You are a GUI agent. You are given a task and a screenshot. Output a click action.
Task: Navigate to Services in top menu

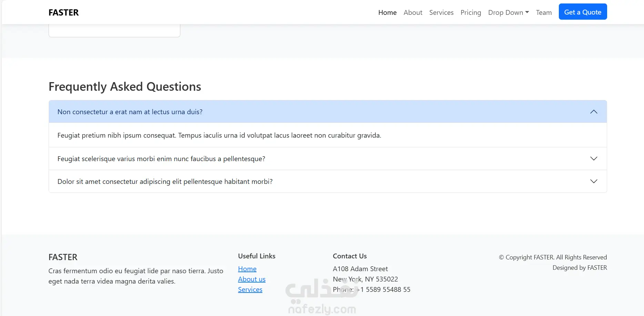tap(441, 12)
